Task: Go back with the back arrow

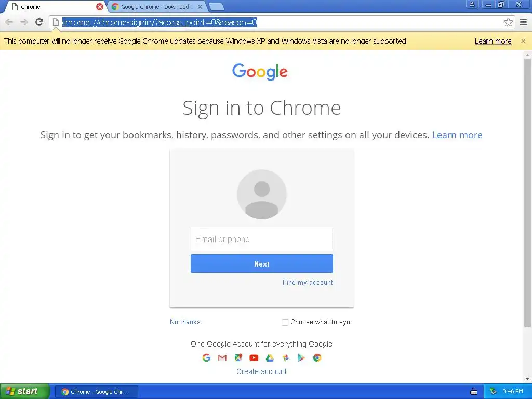Action: click(9, 22)
